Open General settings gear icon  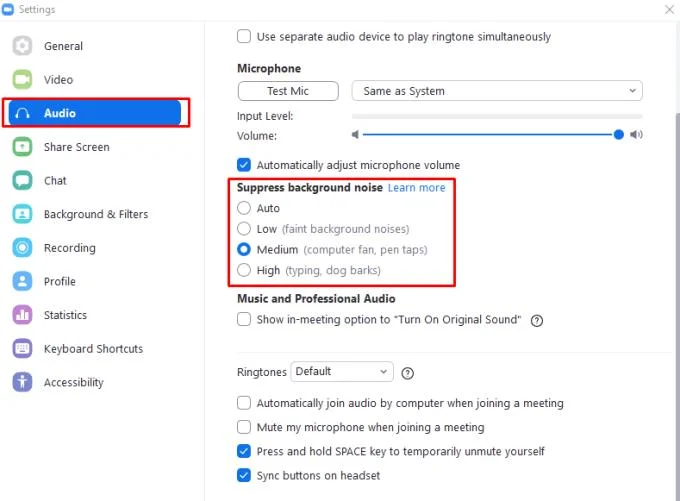tap(22, 46)
